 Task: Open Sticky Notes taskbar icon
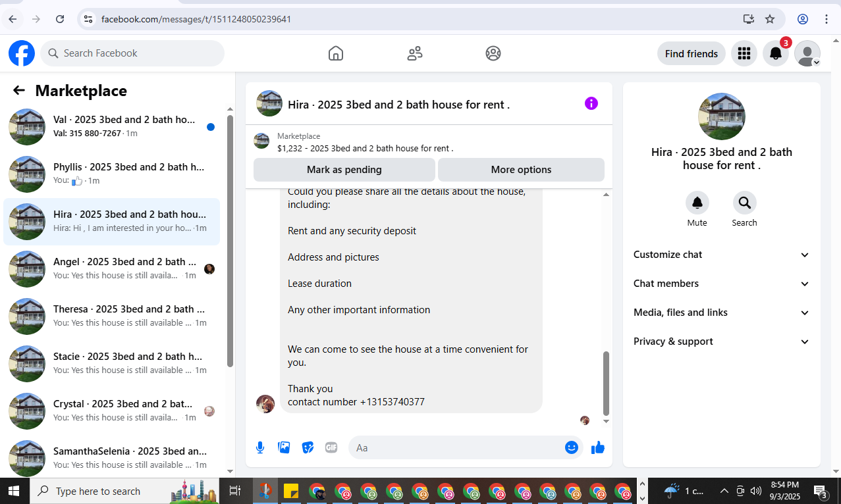[x=291, y=491]
